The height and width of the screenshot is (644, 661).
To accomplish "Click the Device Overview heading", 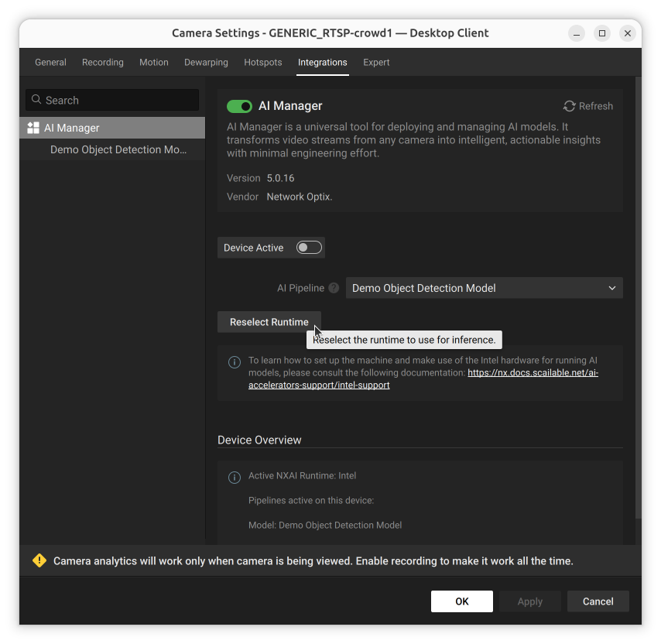I will (x=259, y=440).
